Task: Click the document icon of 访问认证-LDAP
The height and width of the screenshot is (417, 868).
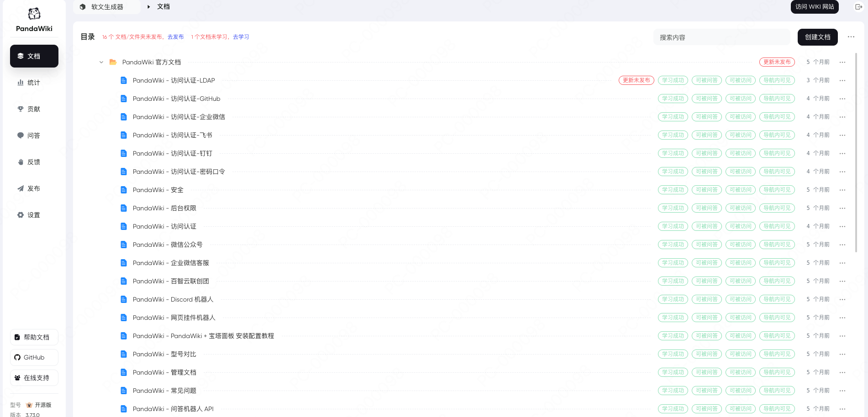Action: [x=123, y=80]
